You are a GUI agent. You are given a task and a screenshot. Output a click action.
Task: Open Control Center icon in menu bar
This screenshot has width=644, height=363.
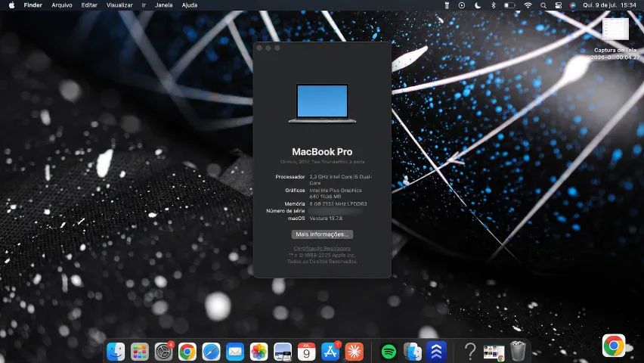[558, 5]
